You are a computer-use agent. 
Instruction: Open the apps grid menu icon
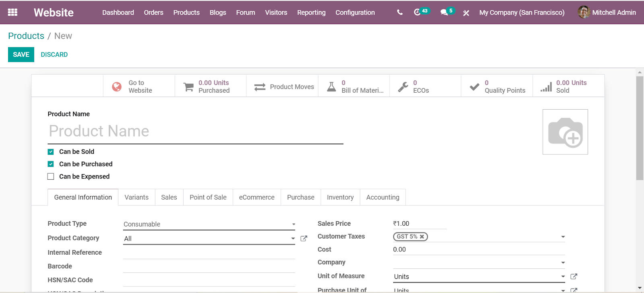(x=12, y=12)
